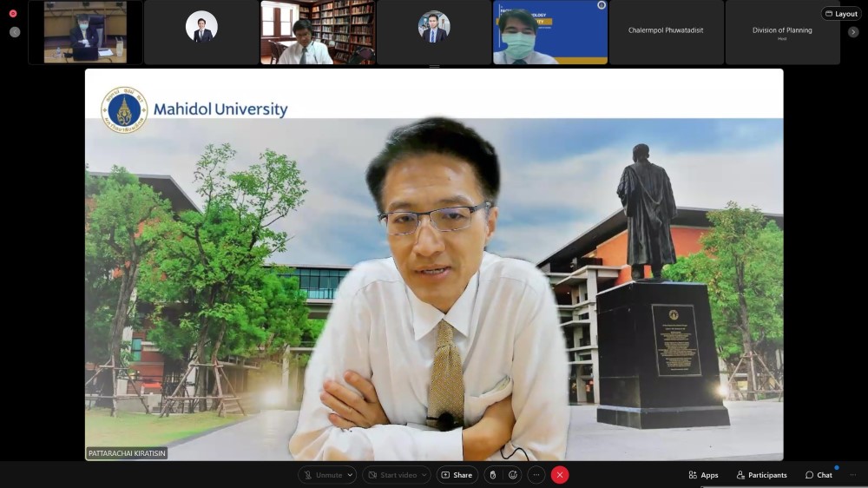Click the Share screen button
This screenshot has height=488, width=868.
click(457, 475)
